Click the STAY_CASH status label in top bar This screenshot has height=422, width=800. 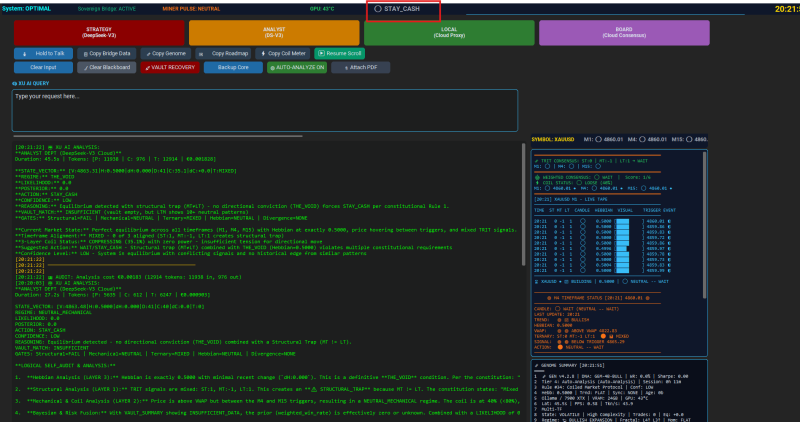pos(402,9)
